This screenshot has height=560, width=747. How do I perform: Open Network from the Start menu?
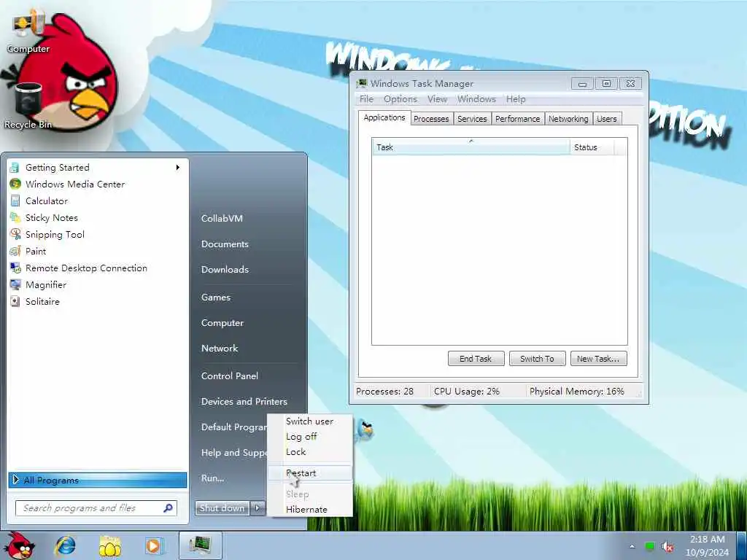tap(220, 348)
